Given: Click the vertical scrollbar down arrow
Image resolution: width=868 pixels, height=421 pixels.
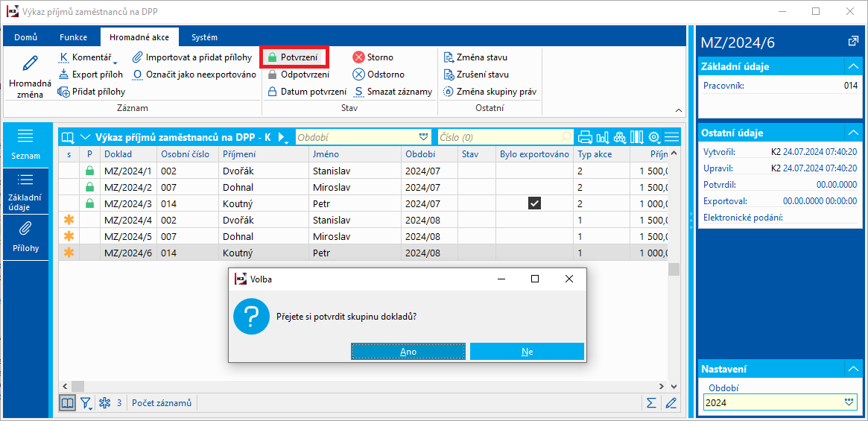Looking at the screenshot, I should pyautogui.click(x=674, y=386).
